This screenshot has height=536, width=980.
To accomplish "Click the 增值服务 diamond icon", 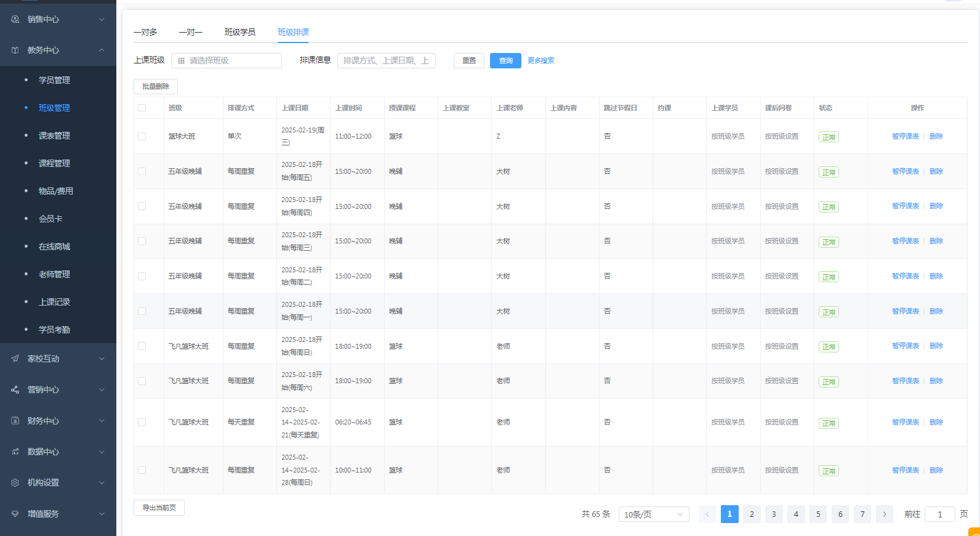I will (15, 514).
